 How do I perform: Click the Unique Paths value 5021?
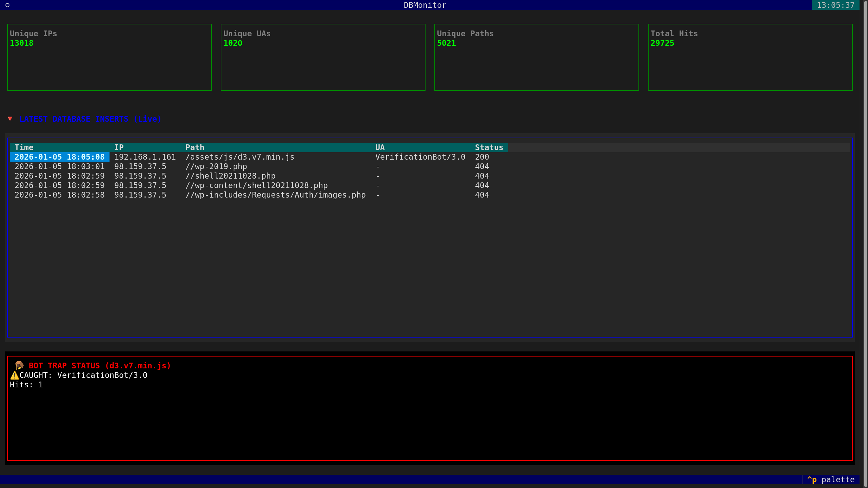click(447, 43)
